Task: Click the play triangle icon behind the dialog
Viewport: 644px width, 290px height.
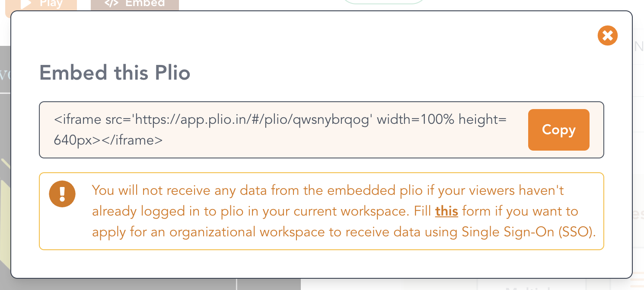Action: [x=26, y=4]
